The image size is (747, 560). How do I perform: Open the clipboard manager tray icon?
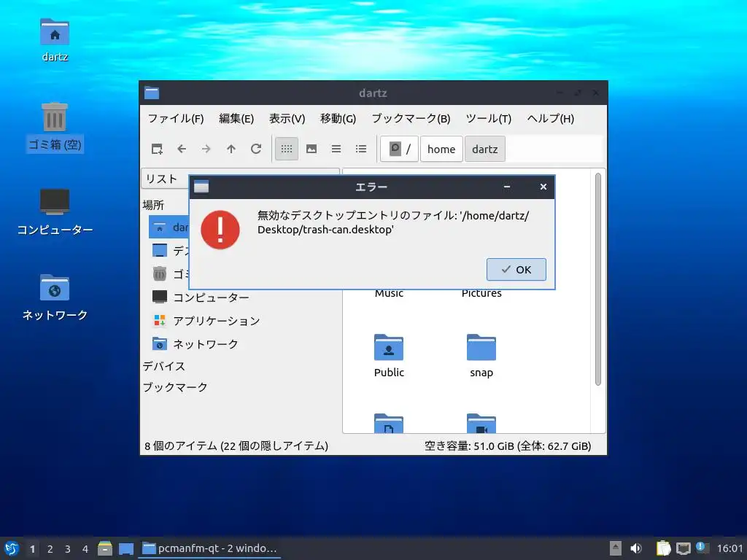click(x=664, y=548)
